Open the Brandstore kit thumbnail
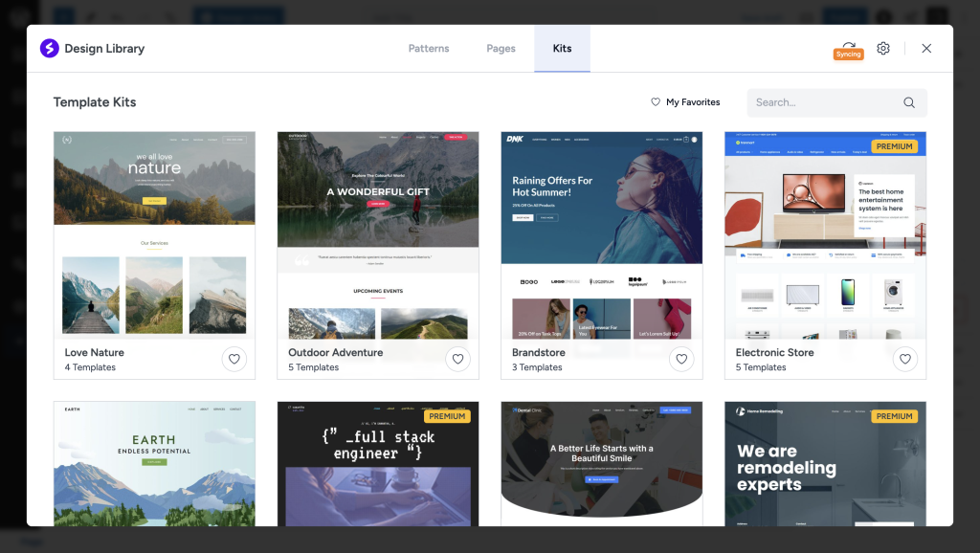This screenshot has height=553, width=980. click(x=602, y=235)
